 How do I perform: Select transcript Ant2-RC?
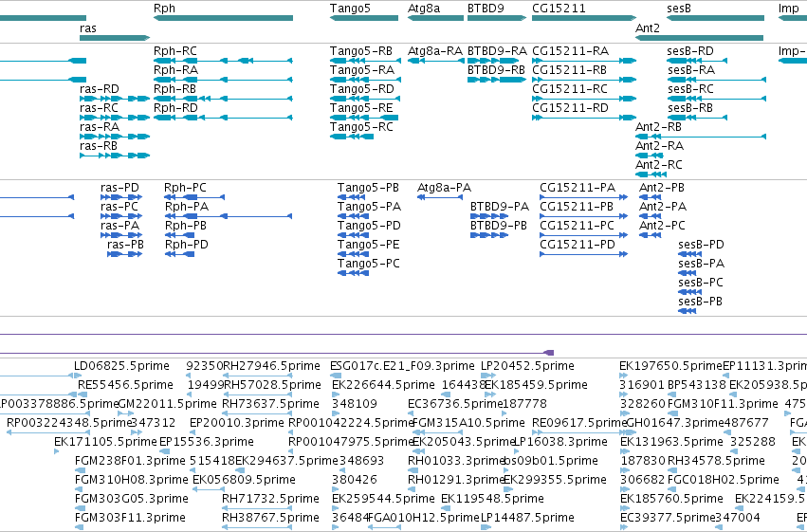point(651,174)
